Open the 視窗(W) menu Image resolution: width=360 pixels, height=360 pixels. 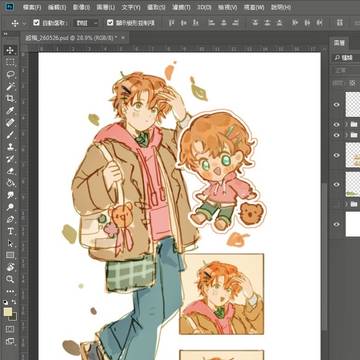pyautogui.click(x=253, y=7)
